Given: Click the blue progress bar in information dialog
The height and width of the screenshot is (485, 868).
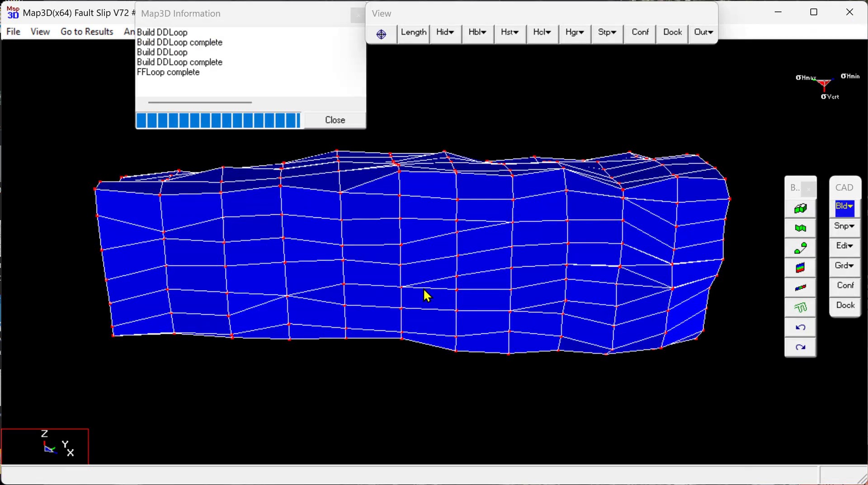Looking at the screenshot, I should pos(218,120).
